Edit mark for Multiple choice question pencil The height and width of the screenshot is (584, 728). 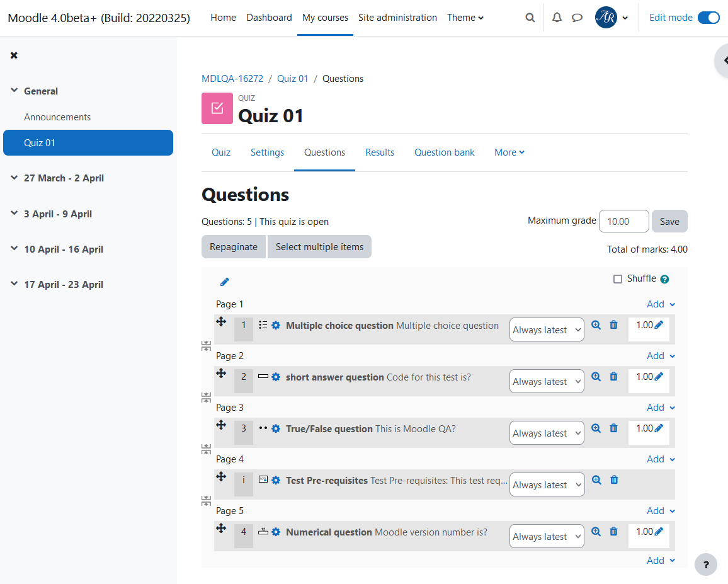pos(659,324)
